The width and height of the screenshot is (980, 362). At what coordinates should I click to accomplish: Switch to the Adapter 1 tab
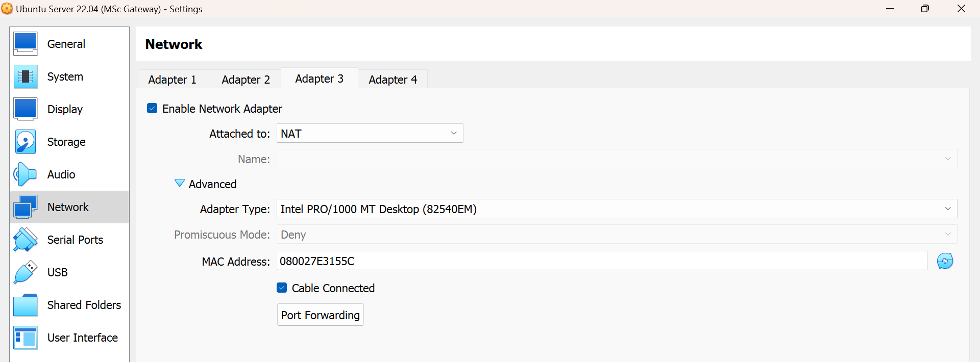click(173, 80)
